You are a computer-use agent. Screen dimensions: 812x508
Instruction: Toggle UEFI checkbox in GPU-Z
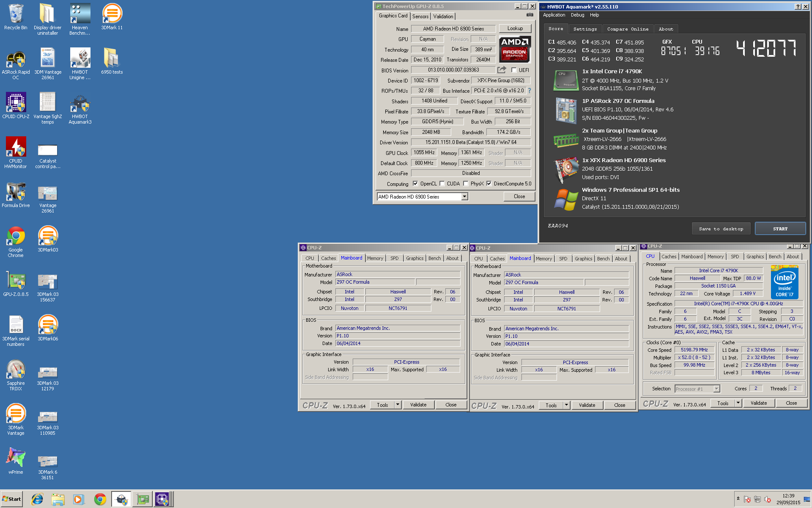click(x=514, y=70)
